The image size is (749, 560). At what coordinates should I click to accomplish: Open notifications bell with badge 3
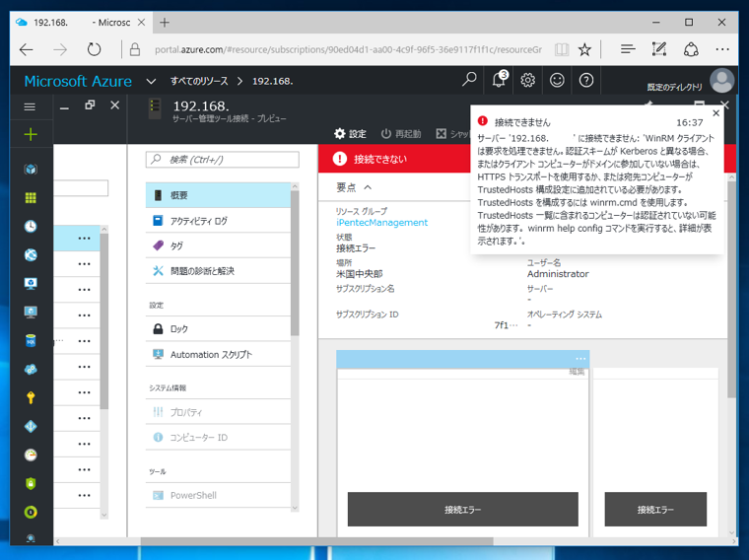click(x=500, y=79)
